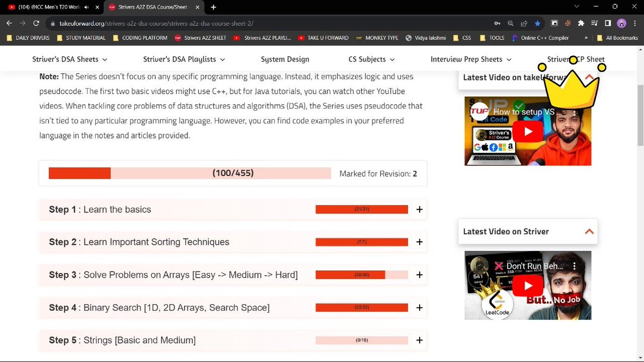
Task: Open the CSS bookmark folder
Action: [x=463, y=38]
